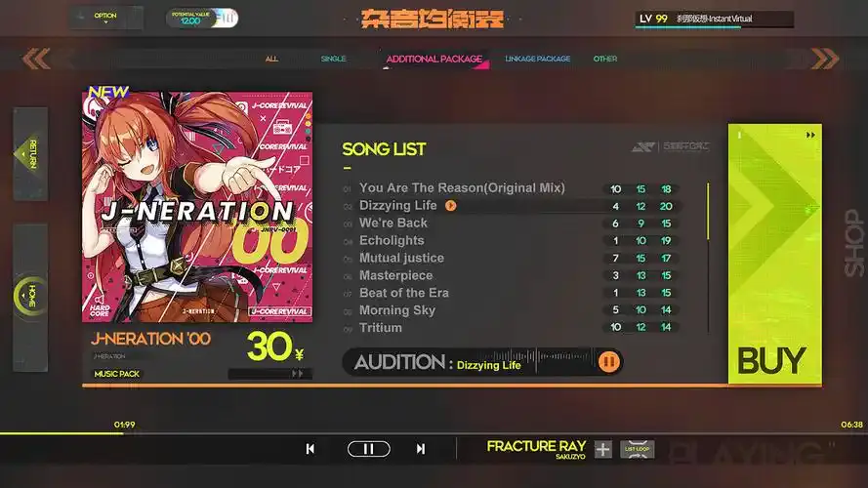Skip to previous track in bottom player
Image resolution: width=868 pixels, height=488 pixels.
pos(310,449)
